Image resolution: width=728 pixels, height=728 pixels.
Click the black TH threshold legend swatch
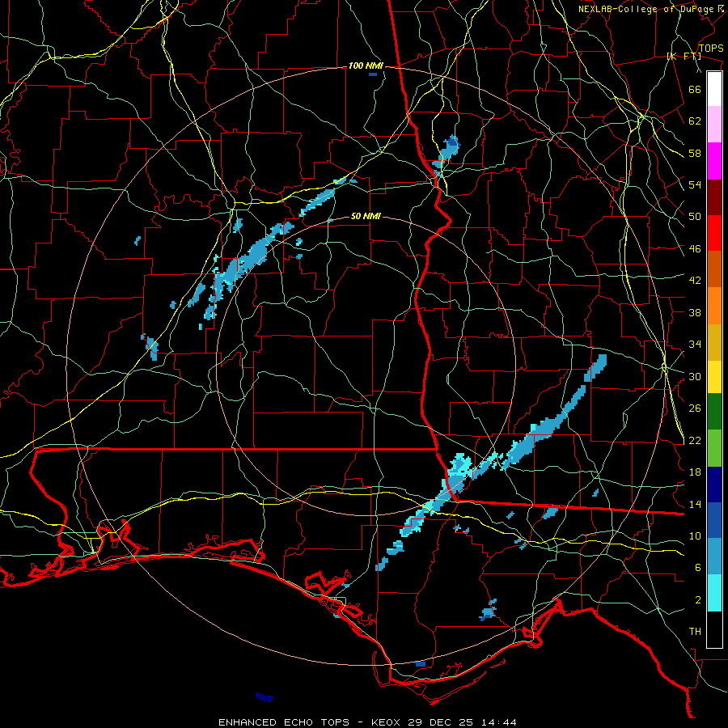714,629
